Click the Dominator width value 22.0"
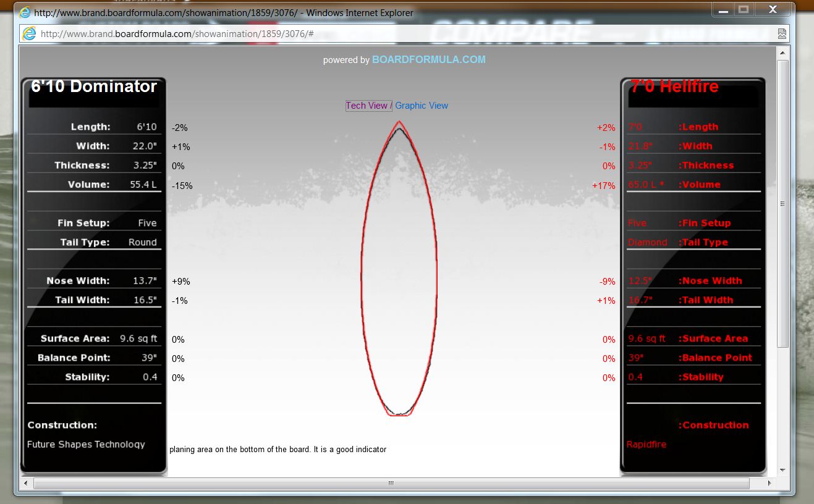Screen dimensions: 814x504 [x=145, y=146]
